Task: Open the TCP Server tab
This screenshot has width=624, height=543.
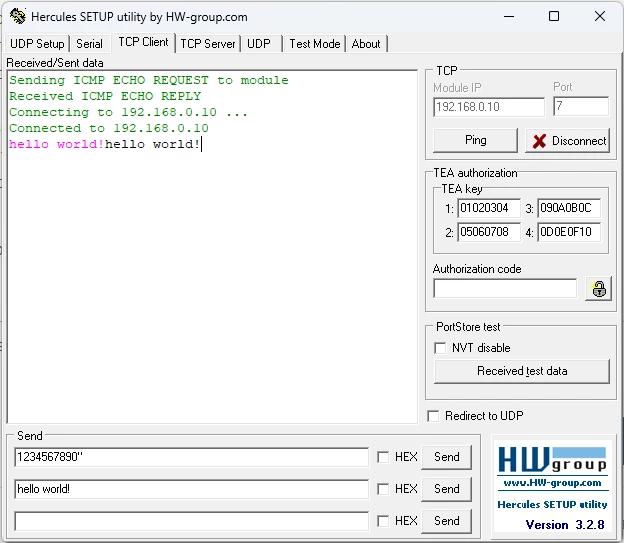Action: (208, 43)
